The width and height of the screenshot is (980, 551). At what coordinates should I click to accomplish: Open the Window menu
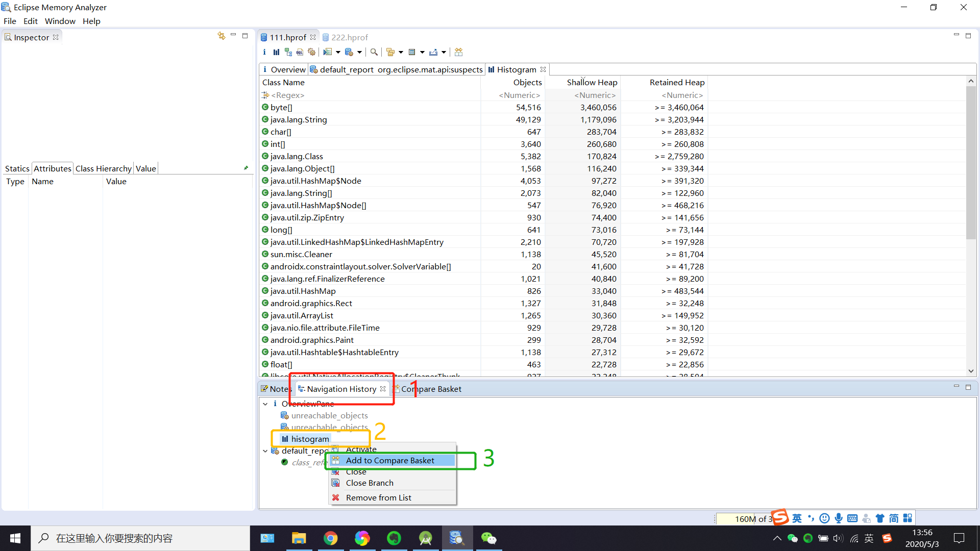60,21
